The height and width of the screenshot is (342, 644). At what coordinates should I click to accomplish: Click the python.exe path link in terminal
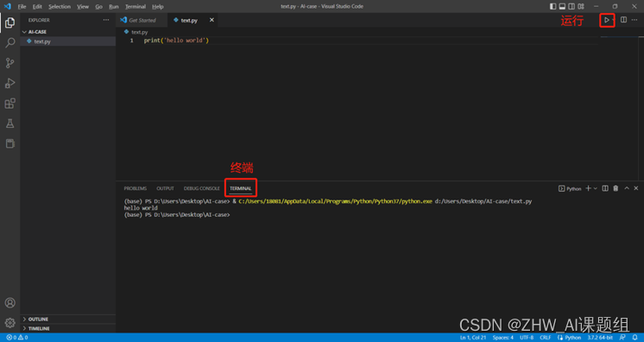pyautogui.click(x=335, y=201)
